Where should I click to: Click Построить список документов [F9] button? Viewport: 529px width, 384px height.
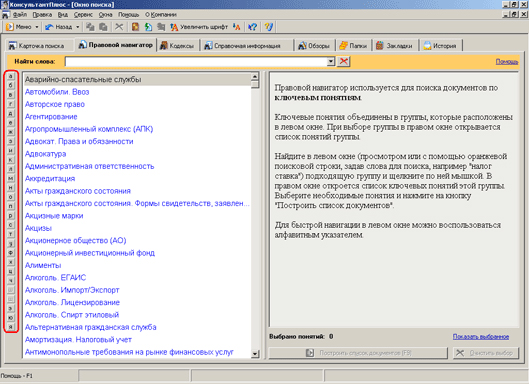coord(358,353)
